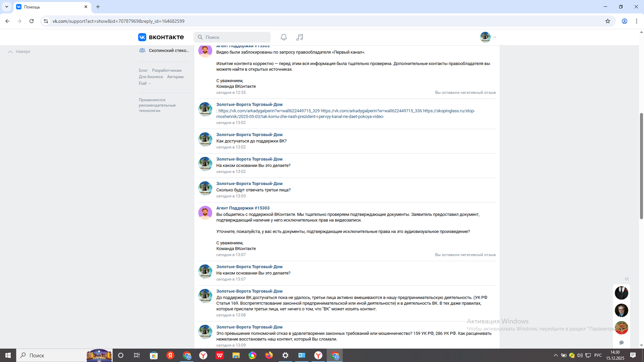
Task: Open chat bubble icon in right sidebar
Action: tap(621, 343)
